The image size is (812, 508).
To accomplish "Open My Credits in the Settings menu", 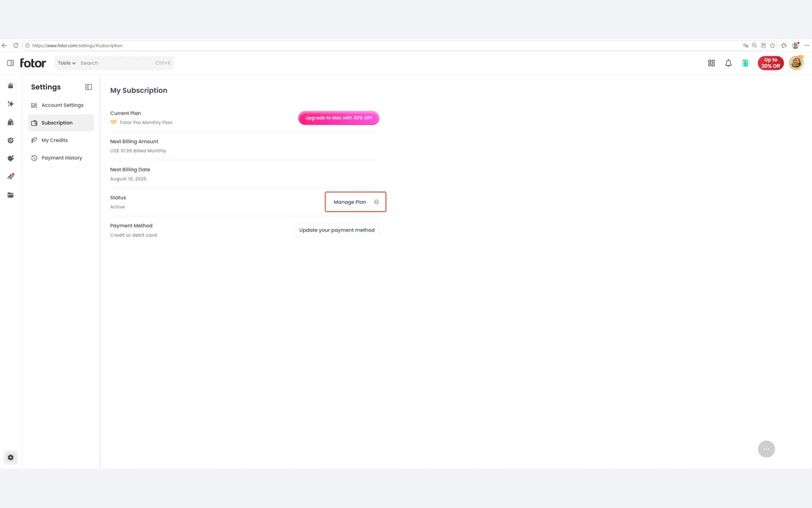I will click(x=61, y=140).
